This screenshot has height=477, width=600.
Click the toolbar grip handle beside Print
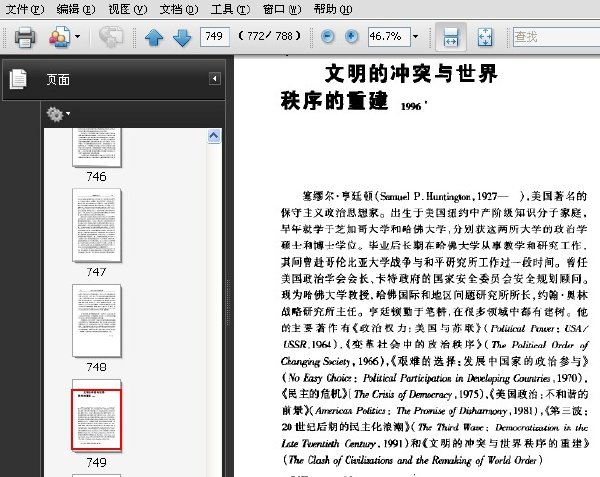click(5, 37)
